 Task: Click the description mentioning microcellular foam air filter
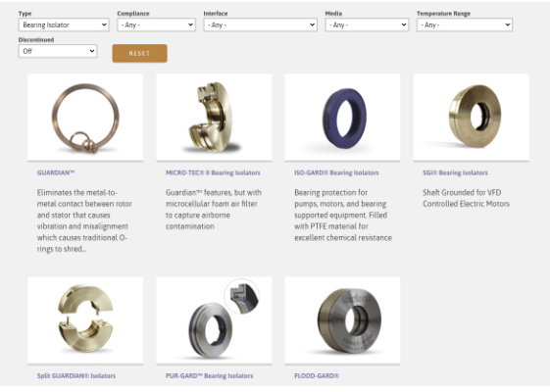click(214, 210)
